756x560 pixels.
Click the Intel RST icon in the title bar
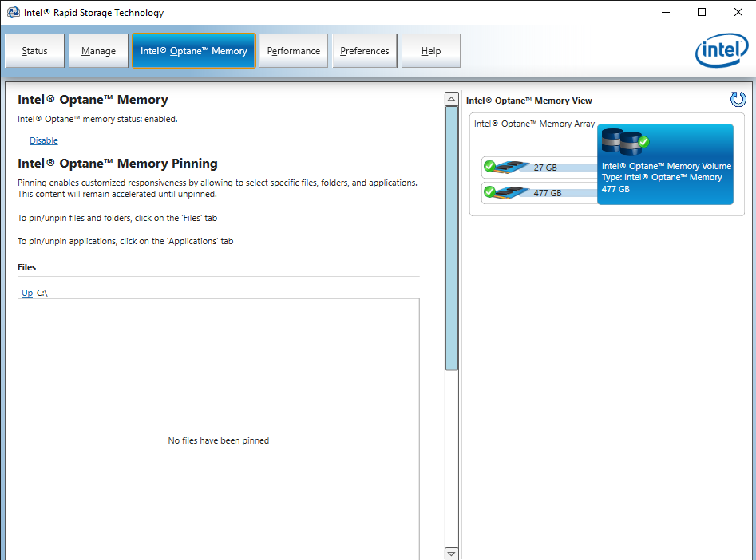[x=14, y=12]
